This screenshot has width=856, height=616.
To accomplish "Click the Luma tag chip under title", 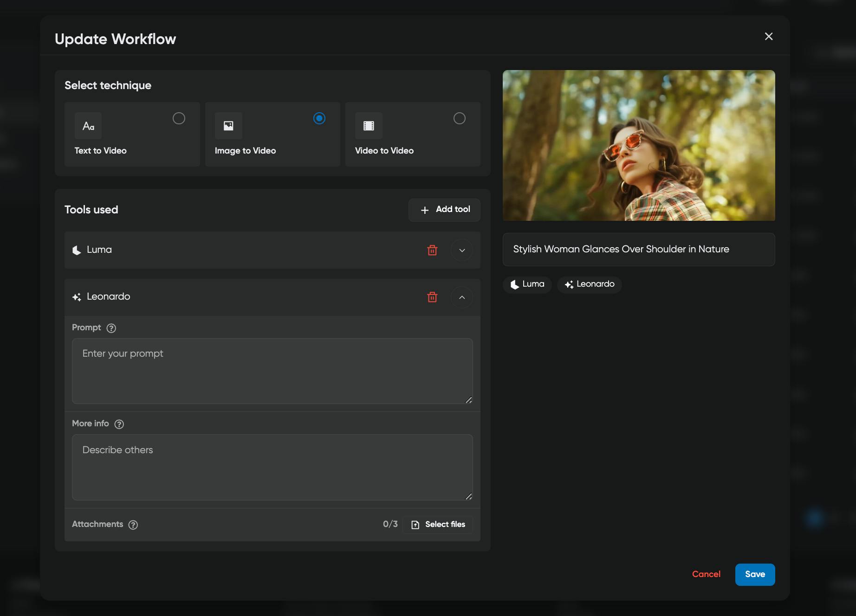I will point(527,284).
